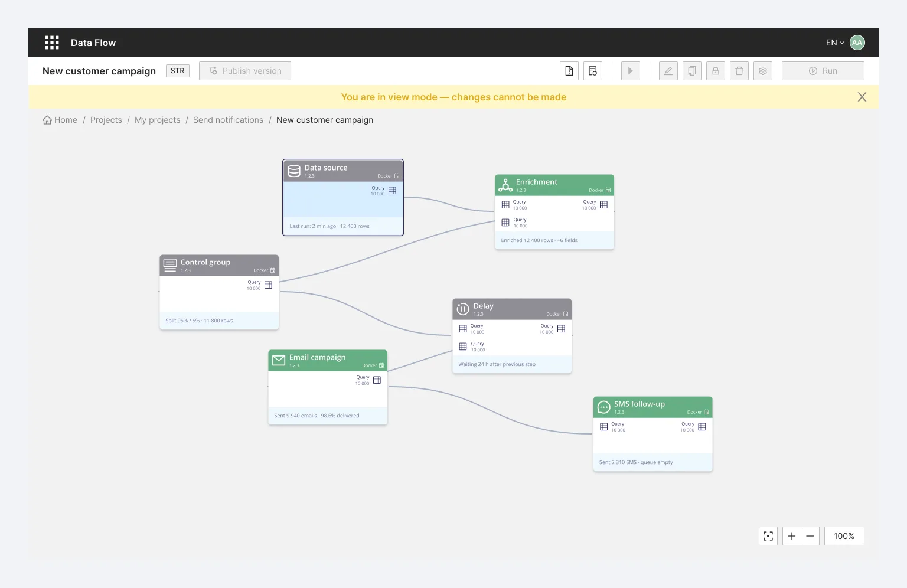Click the Control group list icon

click(x=170, y=266)
